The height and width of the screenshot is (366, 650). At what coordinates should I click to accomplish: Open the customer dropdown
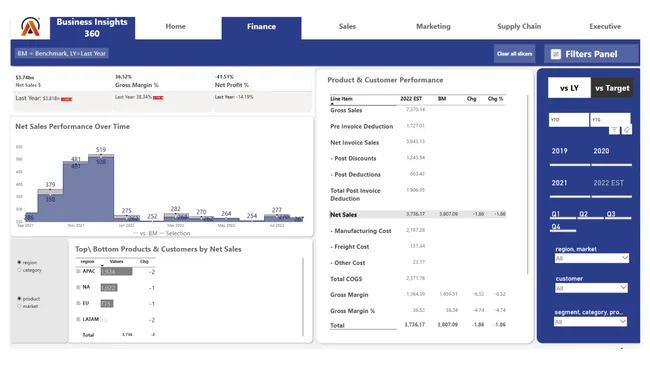[591, 288]
